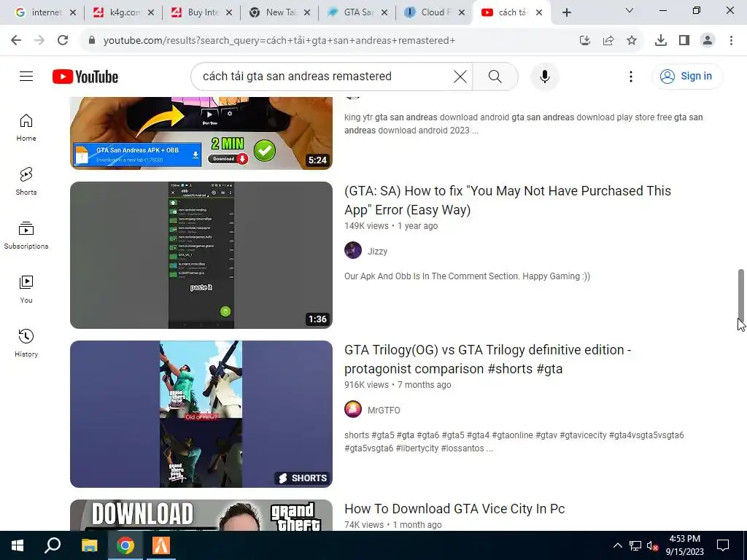Expand the tab search dropdown arrow
Viewport: 747px width, 560px height.
tap(630, 10)
